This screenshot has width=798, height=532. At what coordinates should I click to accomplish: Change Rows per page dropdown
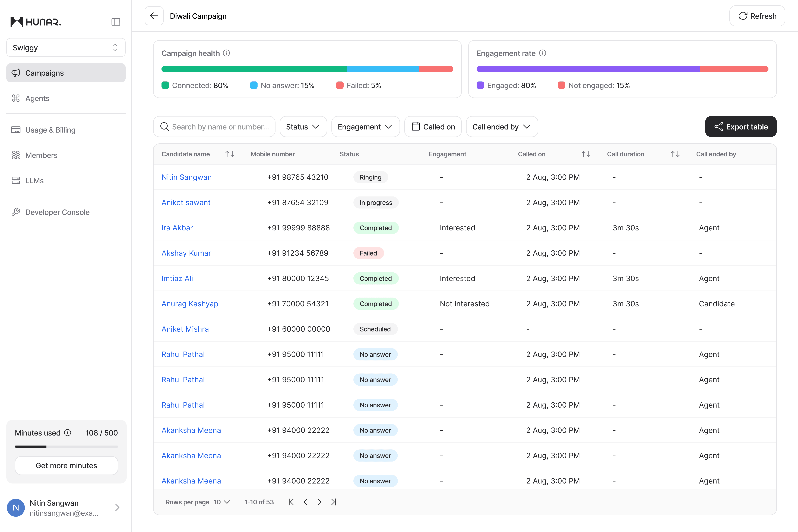[x=222, y=502]
